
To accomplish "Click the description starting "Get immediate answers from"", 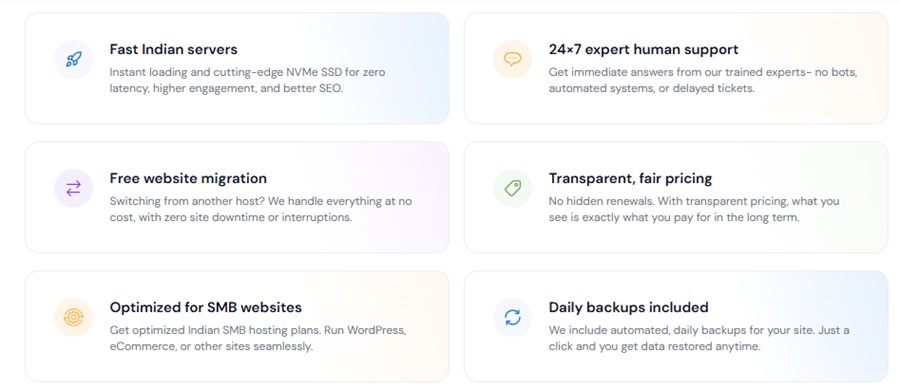I will (703, 81).
